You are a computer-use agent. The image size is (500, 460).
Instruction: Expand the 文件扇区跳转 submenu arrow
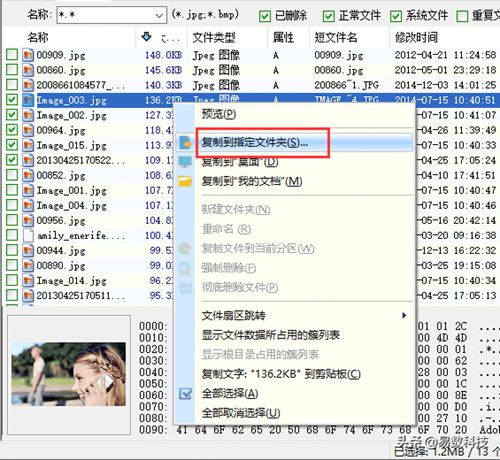(404, 315)
